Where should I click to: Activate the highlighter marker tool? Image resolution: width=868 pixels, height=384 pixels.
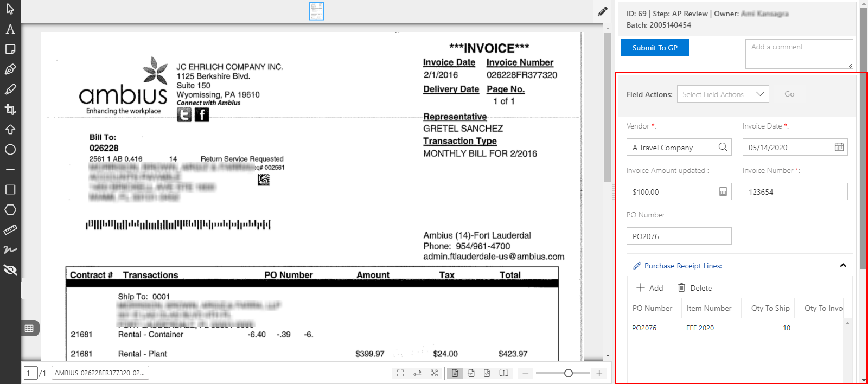tap(10, 89)
